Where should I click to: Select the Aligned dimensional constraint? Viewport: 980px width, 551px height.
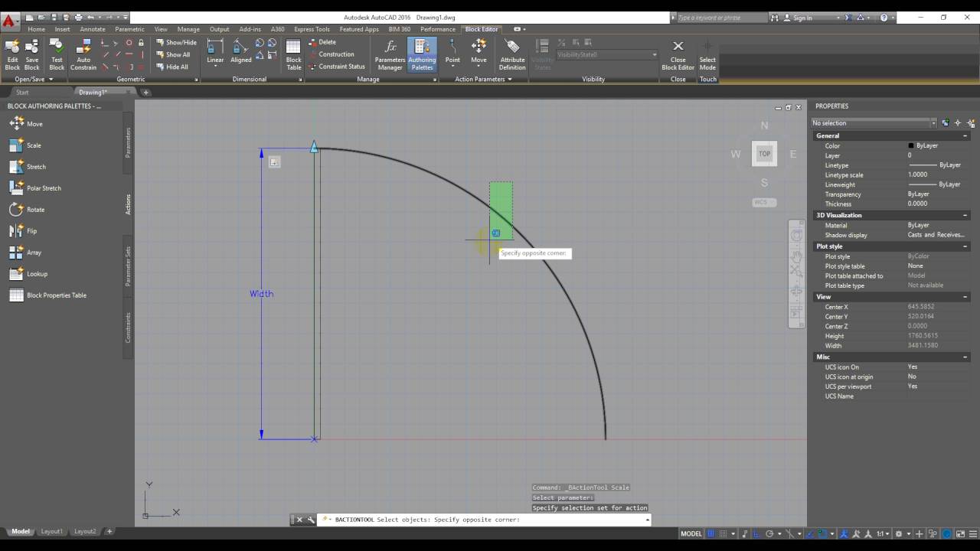point(240,52)
